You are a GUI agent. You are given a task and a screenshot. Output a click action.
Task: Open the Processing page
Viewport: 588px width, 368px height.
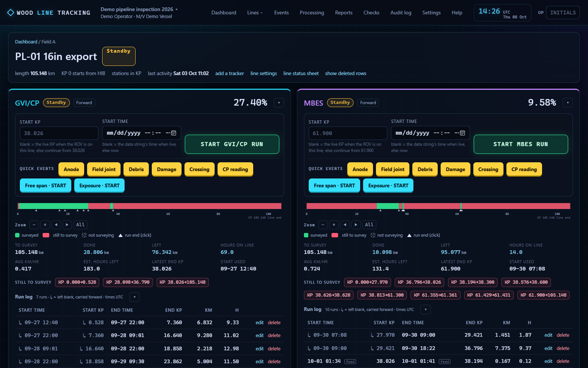click(312, 13)
